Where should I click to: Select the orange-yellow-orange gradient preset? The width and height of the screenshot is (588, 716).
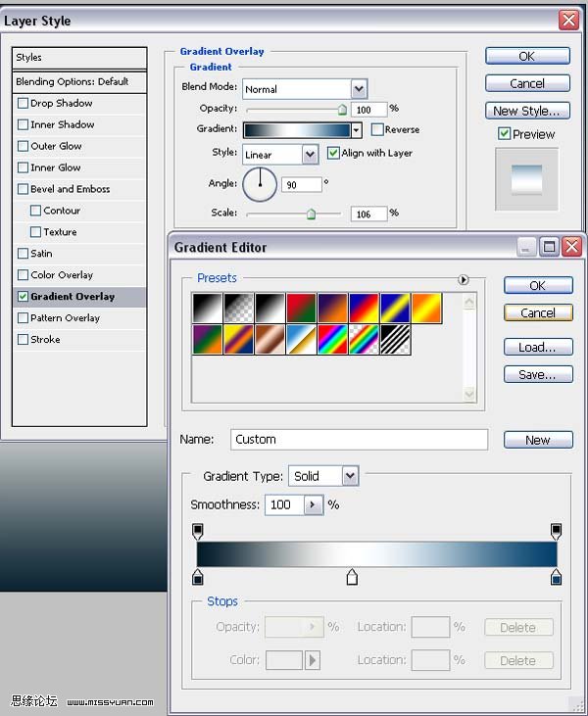pos(426,309)
